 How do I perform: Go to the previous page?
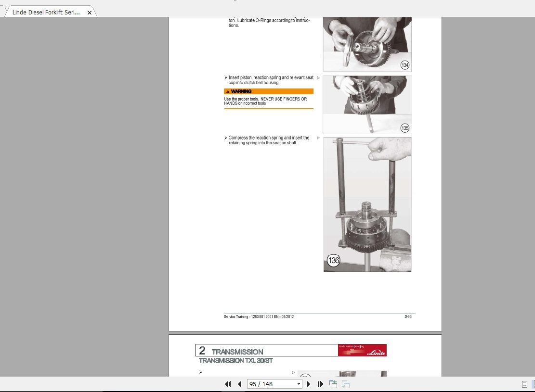[x=239, y=384]
